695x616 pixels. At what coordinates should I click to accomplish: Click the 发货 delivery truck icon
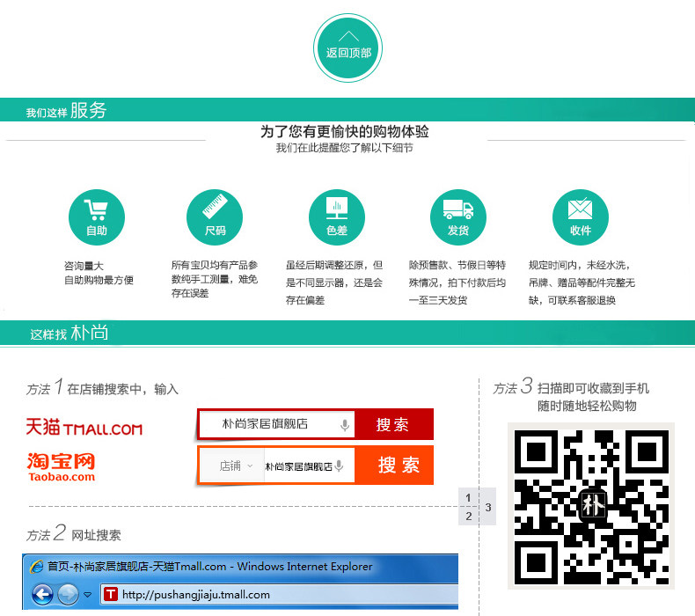point(458,217)
